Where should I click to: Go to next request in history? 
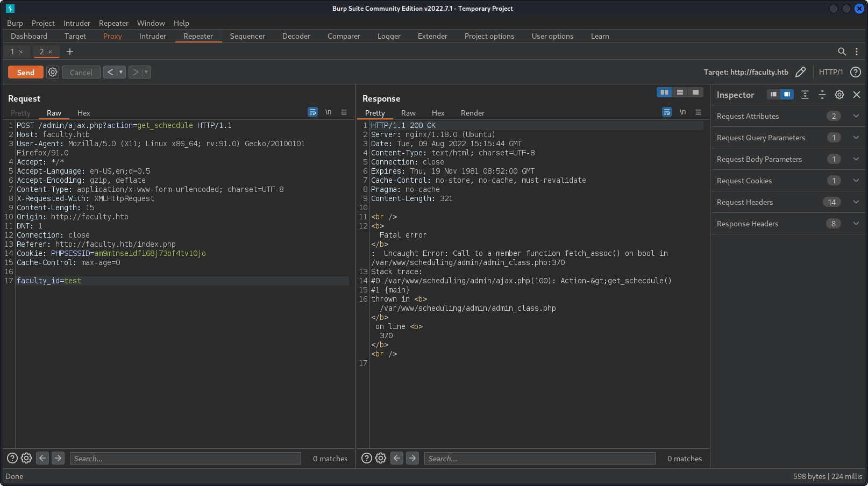pos(136,72)
